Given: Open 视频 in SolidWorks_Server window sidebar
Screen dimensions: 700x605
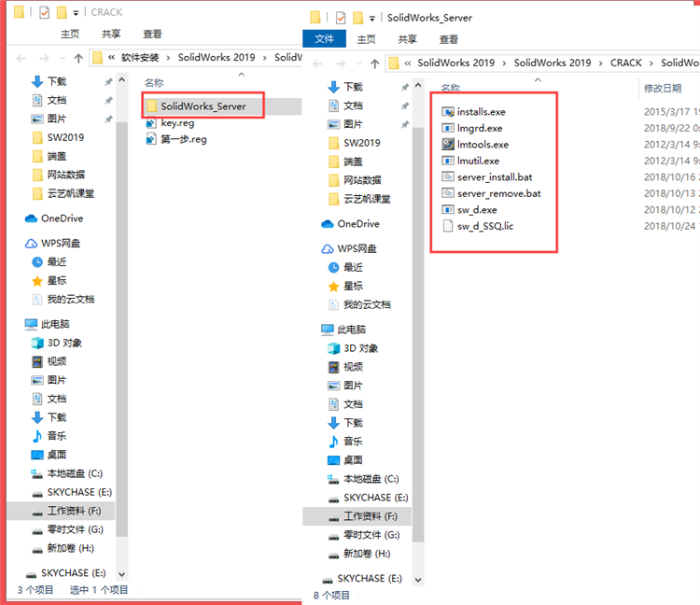Looking at the screenshot, I should (x=345, y=367).
